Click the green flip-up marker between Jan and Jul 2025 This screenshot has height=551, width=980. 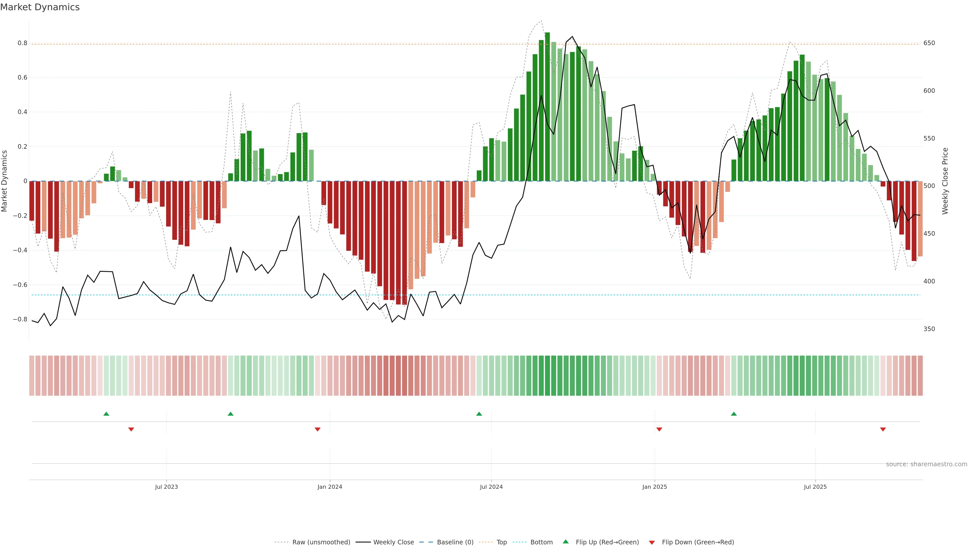tap(734, 414)
